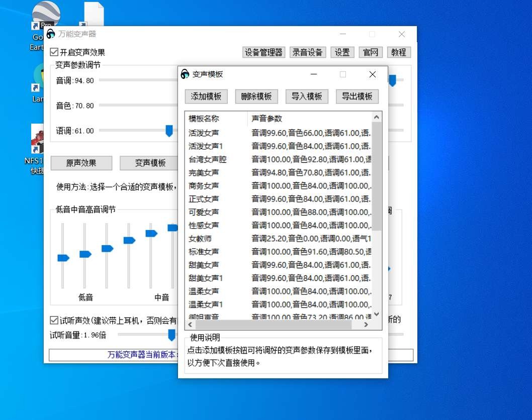Select the 台湾女声腔 template row

tap(207, 159)
